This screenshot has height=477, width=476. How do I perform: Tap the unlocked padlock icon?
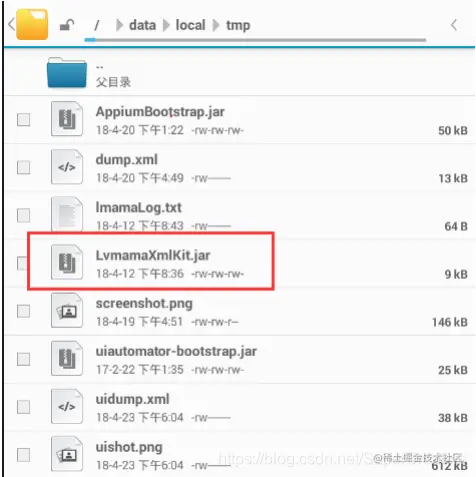[67, 25]
